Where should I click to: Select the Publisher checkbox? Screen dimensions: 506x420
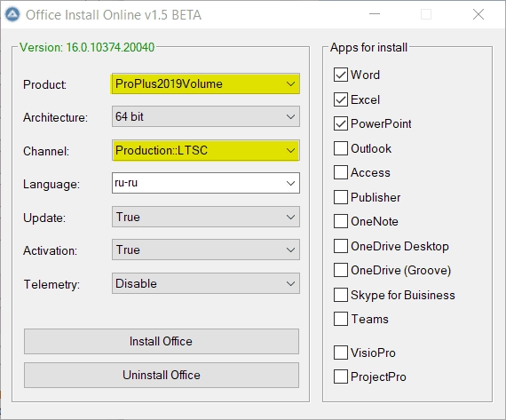341,197
